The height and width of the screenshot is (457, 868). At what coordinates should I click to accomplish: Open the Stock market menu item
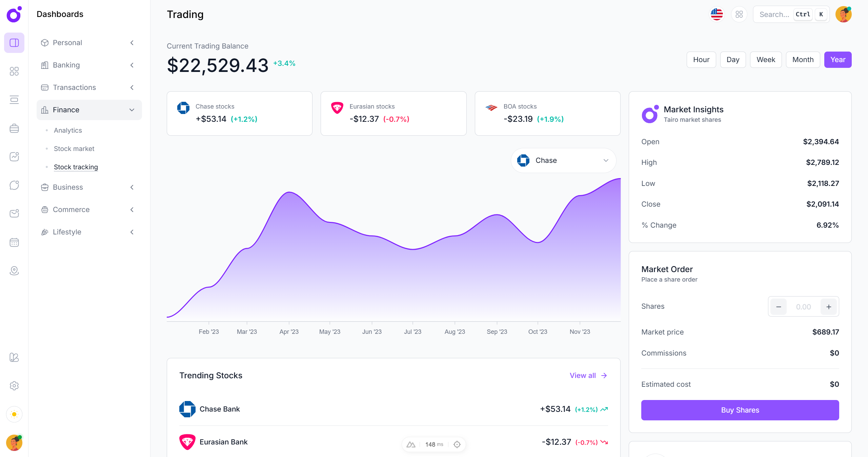click(x=74, y=149)
